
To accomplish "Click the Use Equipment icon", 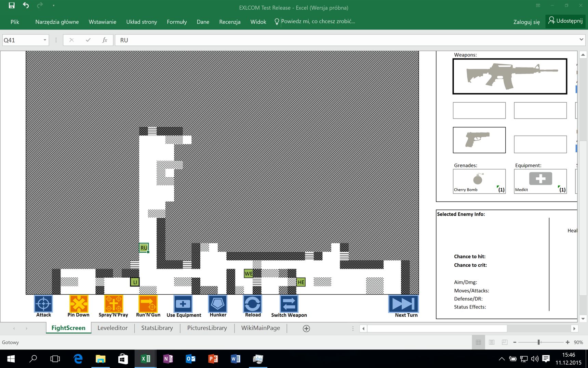I will (x=183, y=304).
